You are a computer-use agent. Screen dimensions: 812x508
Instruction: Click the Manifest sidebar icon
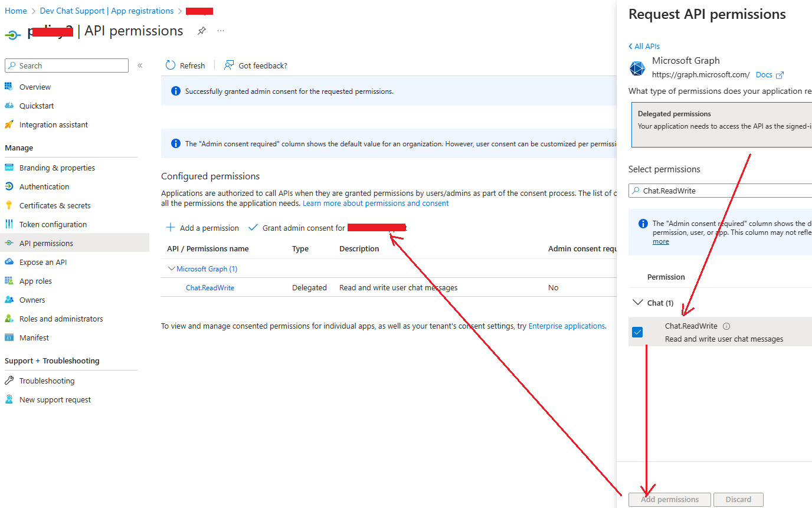click(x=9, y=337)
